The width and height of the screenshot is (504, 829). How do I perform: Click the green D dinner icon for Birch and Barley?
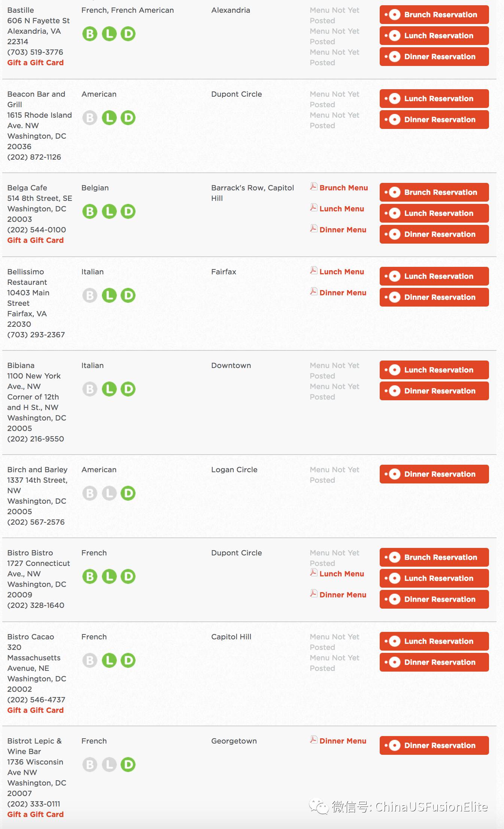tap(128, 493)
